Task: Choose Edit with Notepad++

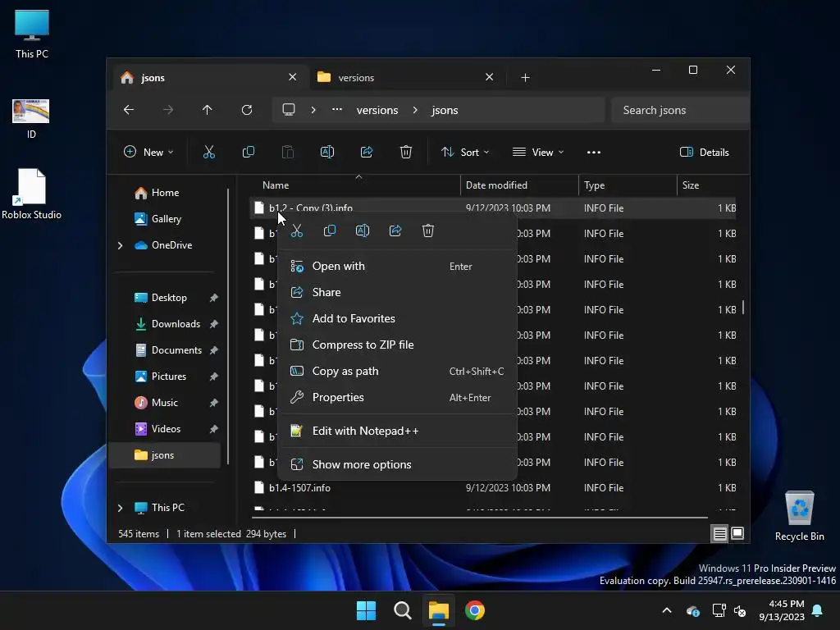Action: pyautogui.click(x=398, y=431)
